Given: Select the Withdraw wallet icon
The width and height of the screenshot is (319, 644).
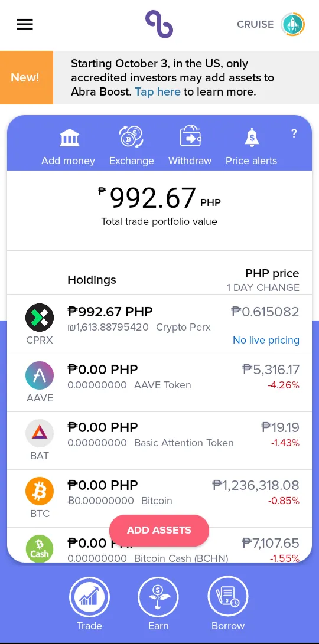Looking at the screenshot, I should pyautogui.click(x=190, y=137).
